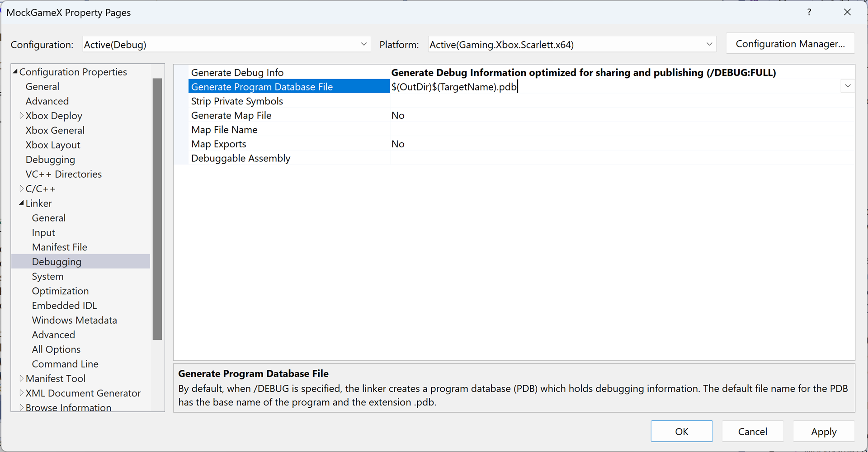This screenshot has height=452, width=868.
Task: Click the tree view vertical scrollbar
Action: [157, 209]
